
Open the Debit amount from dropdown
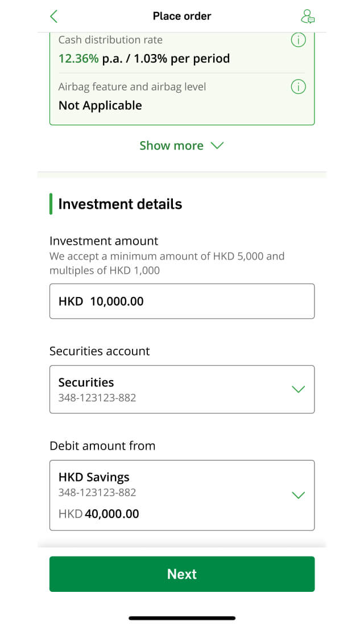pos(182,495)
